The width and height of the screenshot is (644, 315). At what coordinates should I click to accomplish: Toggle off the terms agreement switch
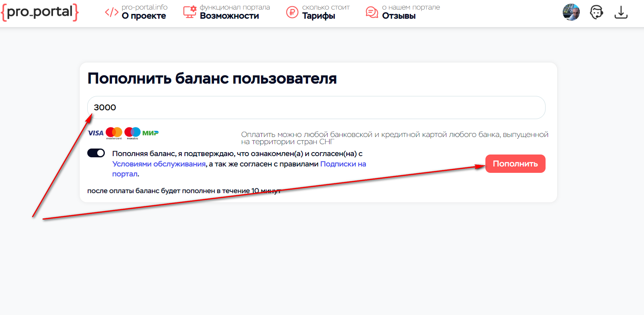click(96, 153)
